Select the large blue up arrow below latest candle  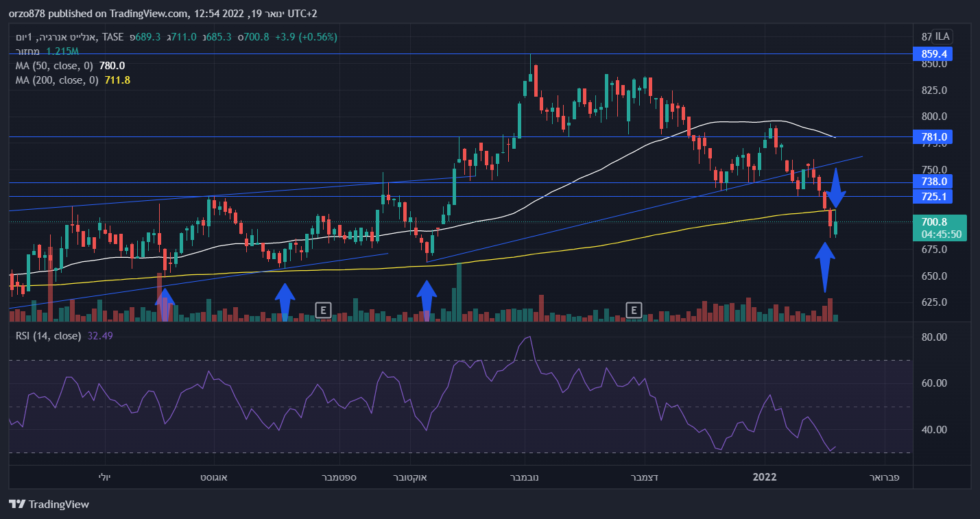click(825, 266)
